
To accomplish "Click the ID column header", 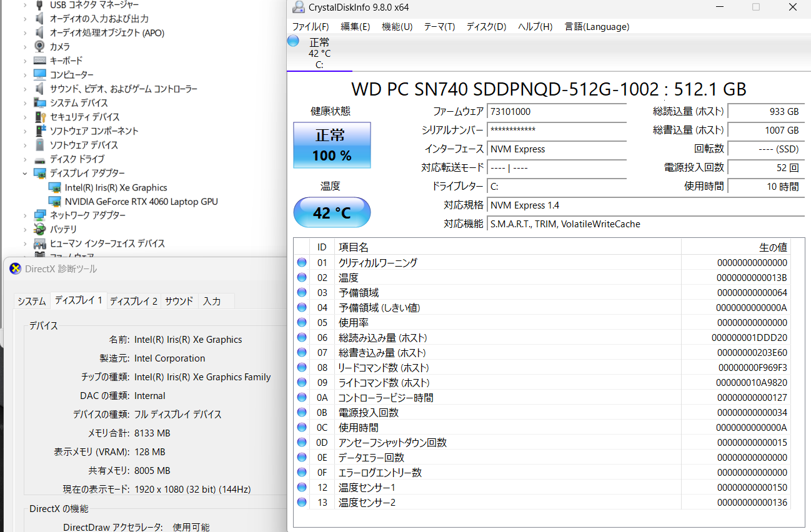I will click(x=322, y=247).
